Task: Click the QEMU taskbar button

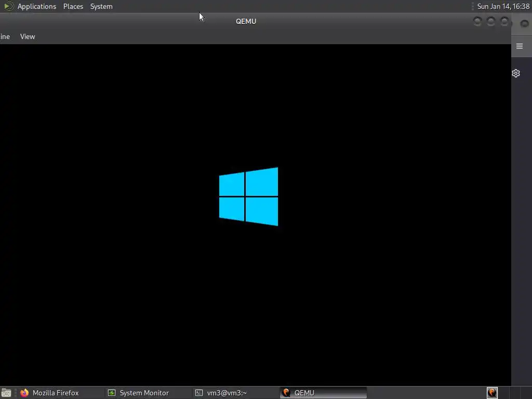Action: [323, 393]
